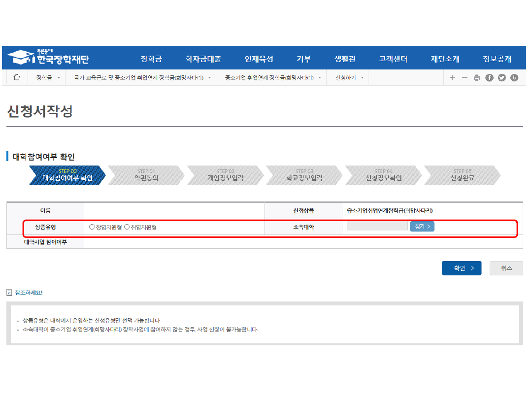This screenshot has width=532, height=399.
Task: Select the 창업지원형 radio button
Action: (x=92, y=227)
